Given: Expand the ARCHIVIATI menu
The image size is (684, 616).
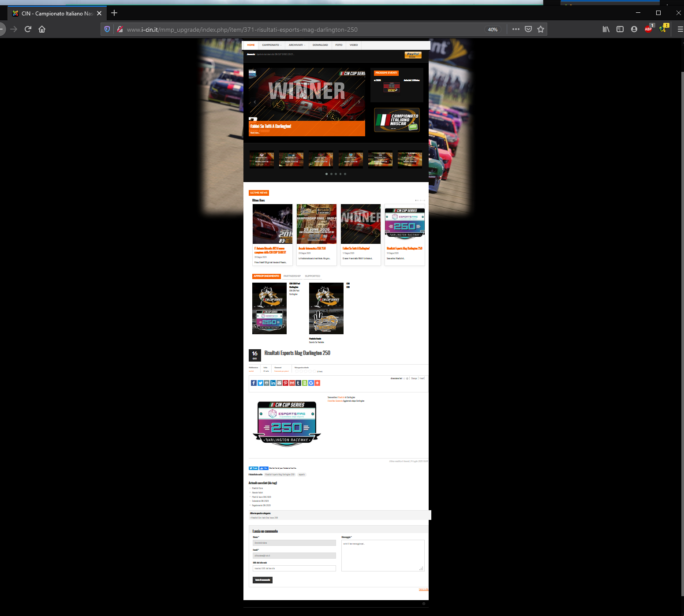Looking at the screenshot, I should pyautogui.click(x=297, y=45).
